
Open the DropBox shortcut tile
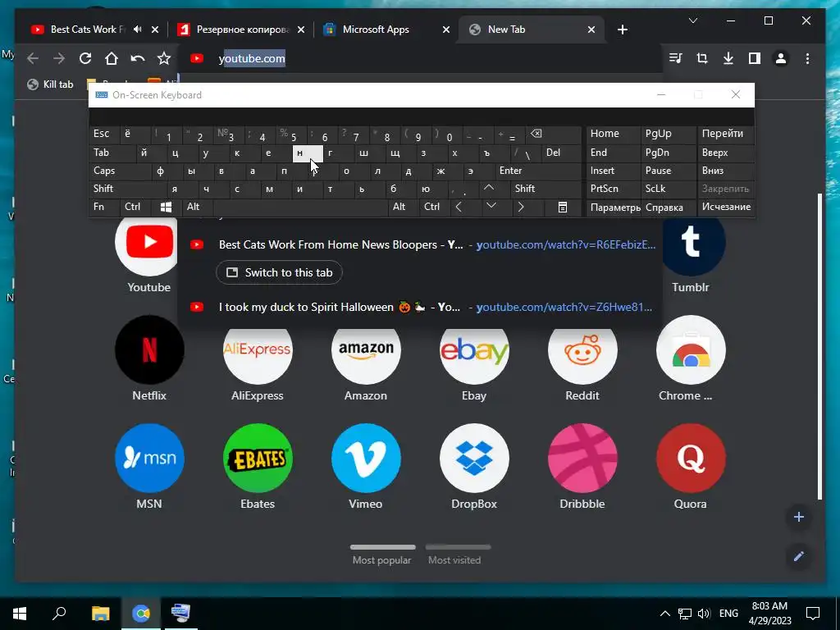tap(474, 458)
